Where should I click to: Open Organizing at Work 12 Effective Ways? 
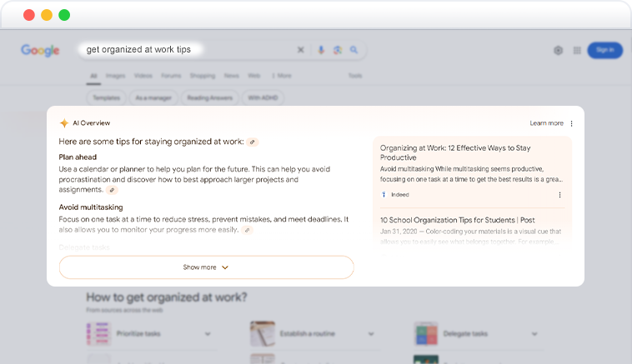(x=455, y=152)
